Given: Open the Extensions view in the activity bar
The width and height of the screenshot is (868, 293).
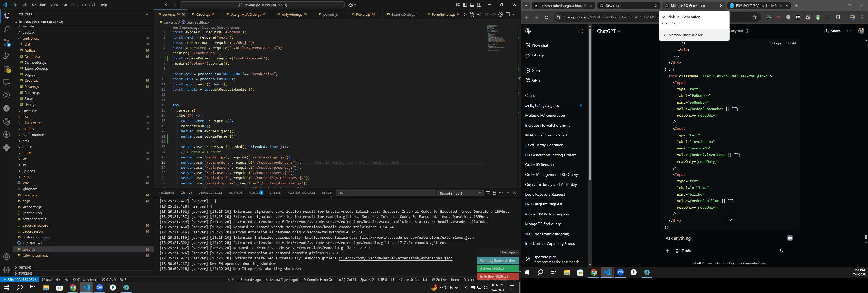Looking at the screenshot, I should pyautogui.click(x=7, y=69).
